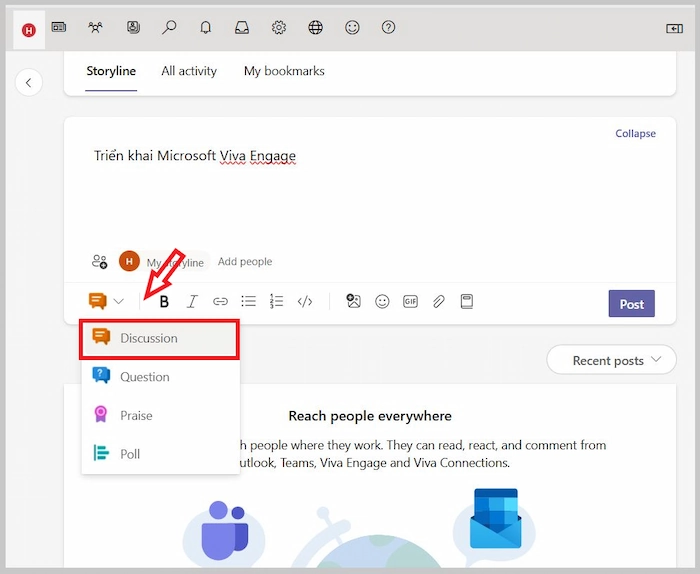Open the communities people group icon

[95, 28]
